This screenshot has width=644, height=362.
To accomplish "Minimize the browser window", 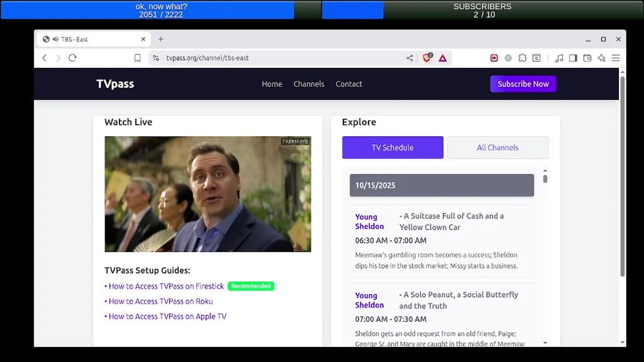I will click(588, 39).
